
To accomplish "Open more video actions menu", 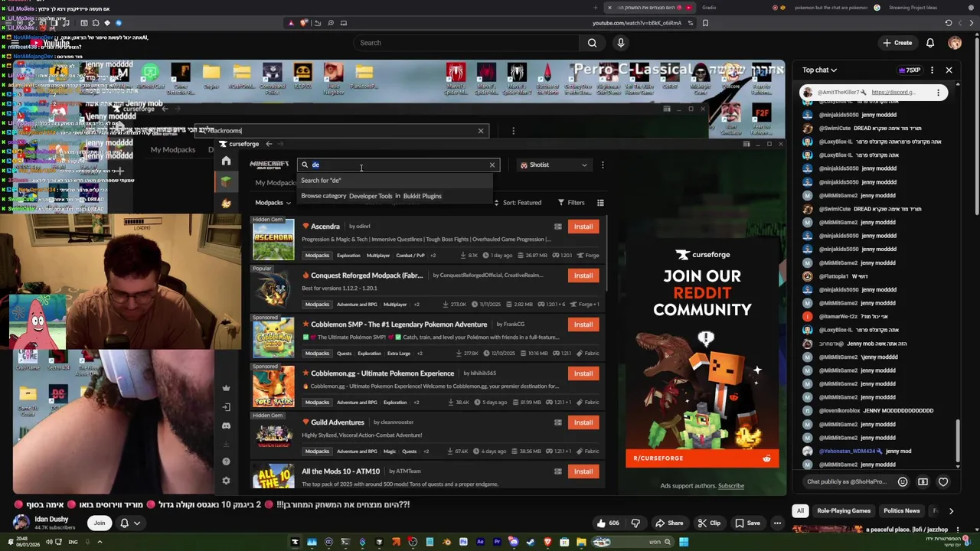I will (777, 523).
